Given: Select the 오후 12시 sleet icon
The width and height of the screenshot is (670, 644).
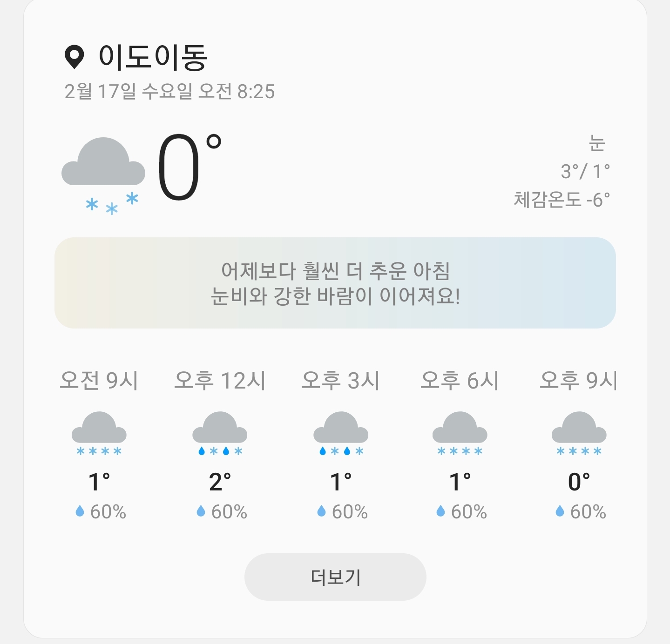Looking at the screenshot, I should click(x=220, y=433).
